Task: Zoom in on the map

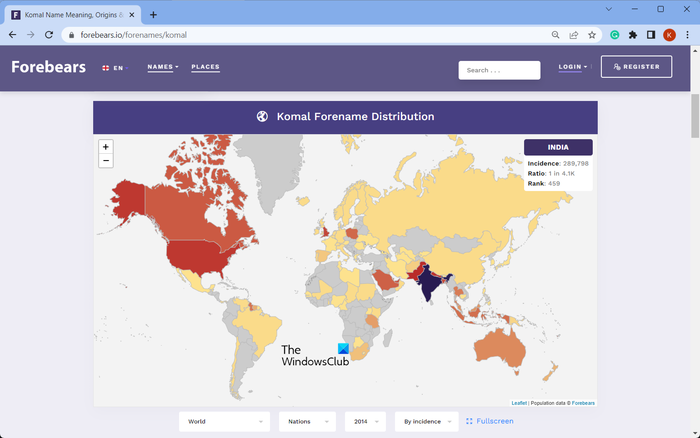Action: point(106,147)
